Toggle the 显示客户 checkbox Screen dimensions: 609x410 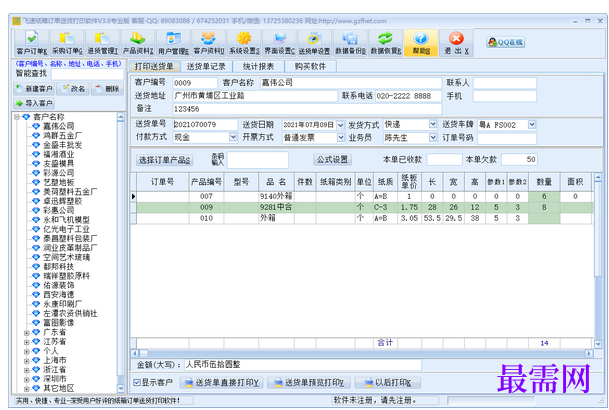click(x=137, y=383)
